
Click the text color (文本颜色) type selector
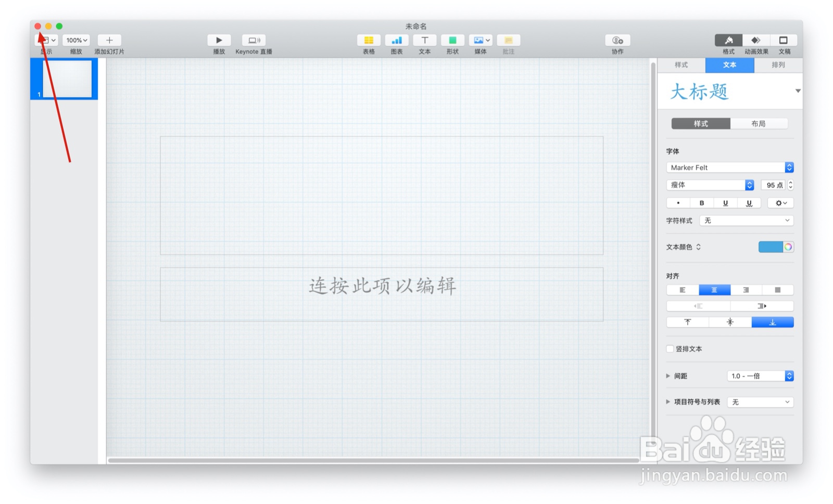tap(684, 247)
